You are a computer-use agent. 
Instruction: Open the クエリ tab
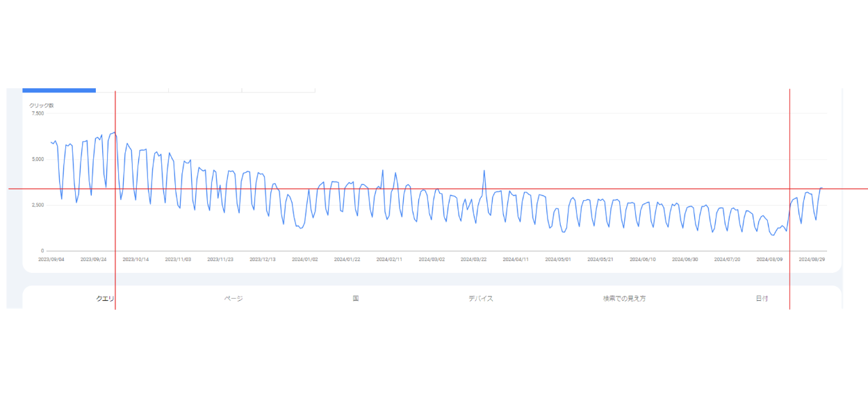tap(105, 299)
